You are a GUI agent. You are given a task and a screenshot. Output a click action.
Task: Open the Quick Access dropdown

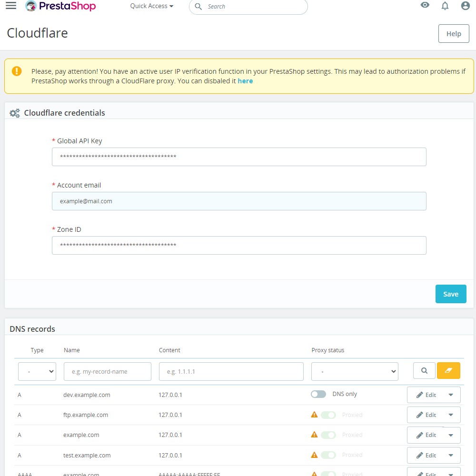[151, 6]
